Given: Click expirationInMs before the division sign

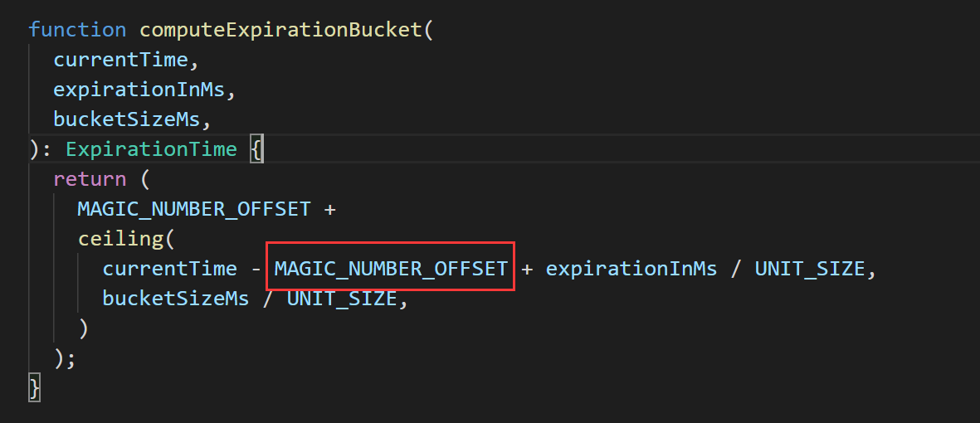Looking at the screenshot, I should pyautogui.click(x=631, y=269).
